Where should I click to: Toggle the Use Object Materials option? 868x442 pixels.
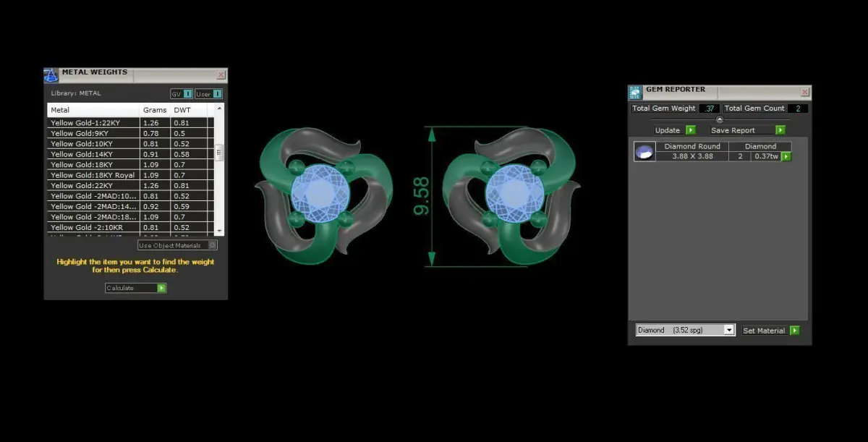point(177,245)
